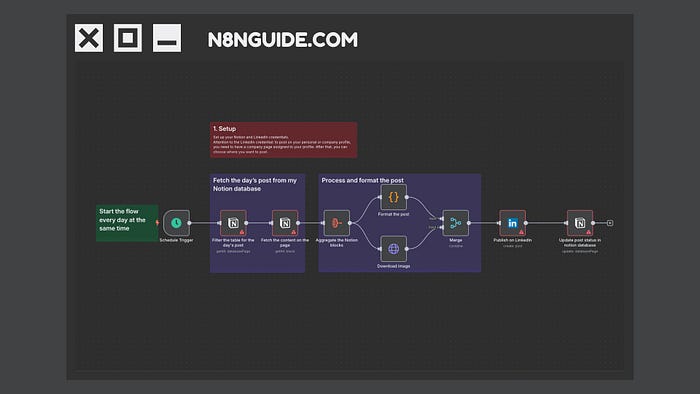Select the green 'Start the flow' sticky note
Screen dimensions: 700x394
[x=127, y=223]
